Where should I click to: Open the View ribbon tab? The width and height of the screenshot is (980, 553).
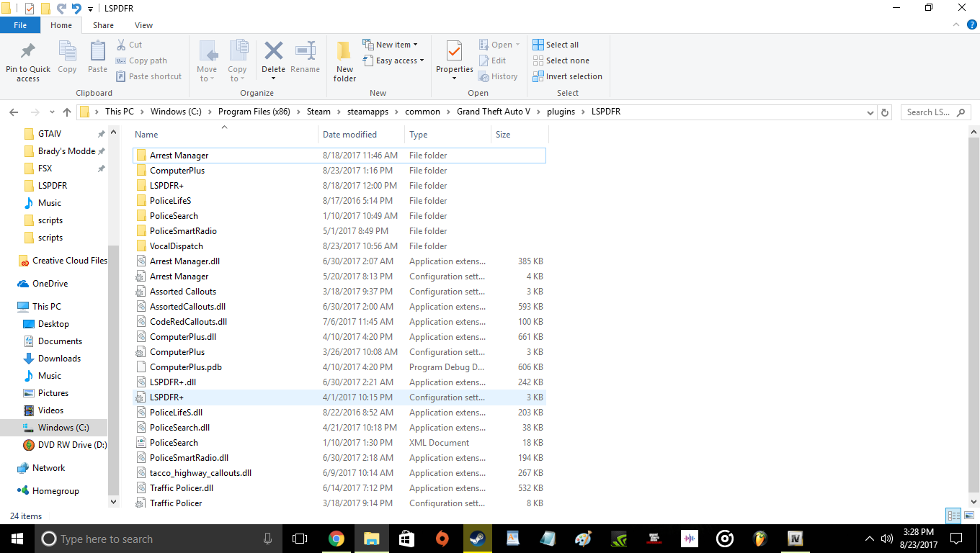pos(143,25)
